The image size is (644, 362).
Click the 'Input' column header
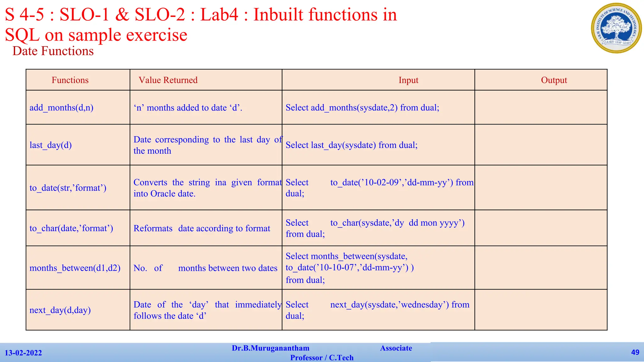[x=408, y=80]
